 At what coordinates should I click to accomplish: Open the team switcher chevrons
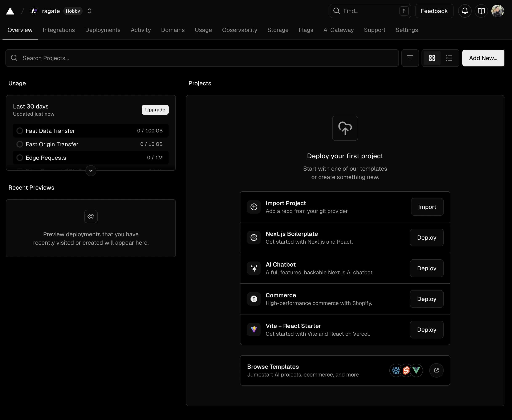[x=89, y=11]
